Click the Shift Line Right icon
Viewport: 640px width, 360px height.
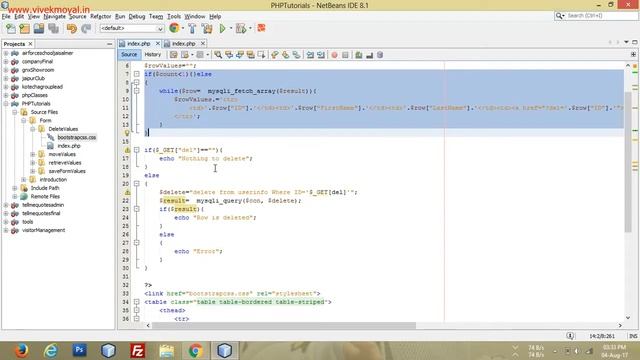click(x=321, y=55)
